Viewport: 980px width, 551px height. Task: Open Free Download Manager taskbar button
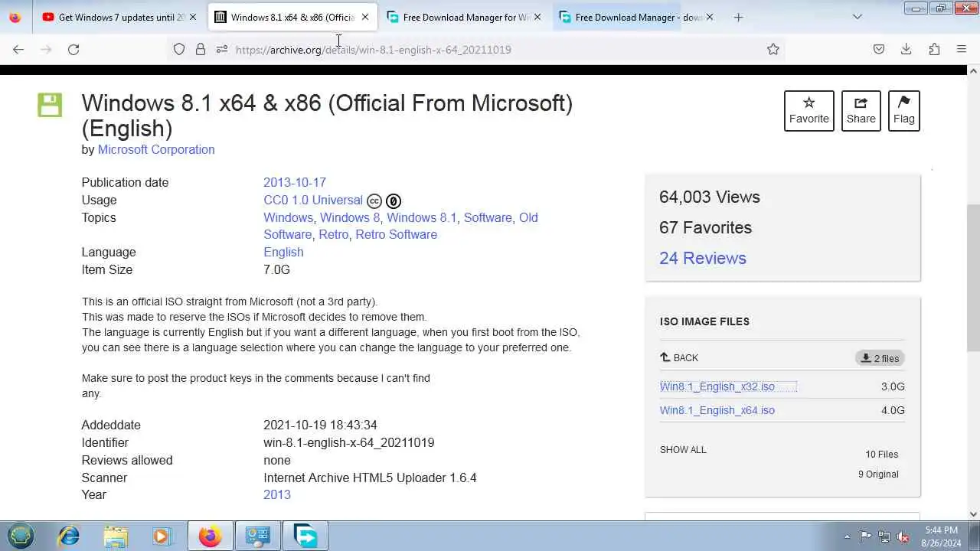tap(305, 536)
